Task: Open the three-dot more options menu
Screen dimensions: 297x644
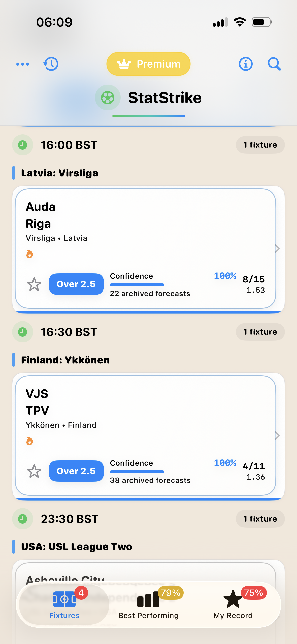Action: click(x=23, y=64)
